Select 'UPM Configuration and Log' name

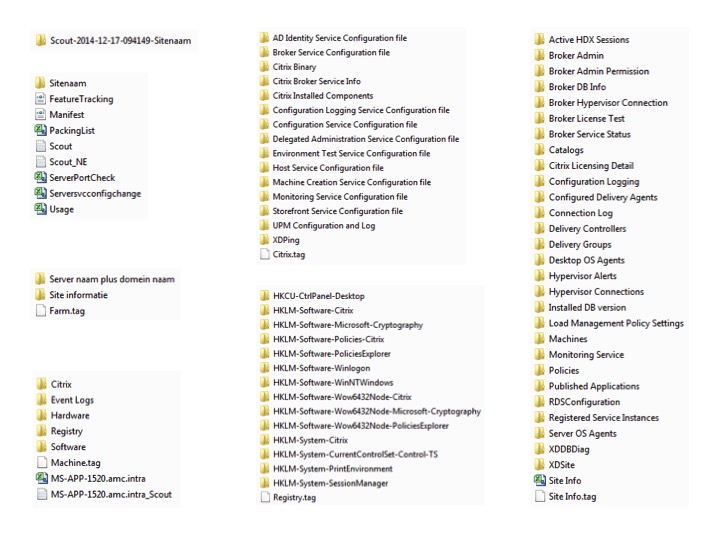click(324, 225)
